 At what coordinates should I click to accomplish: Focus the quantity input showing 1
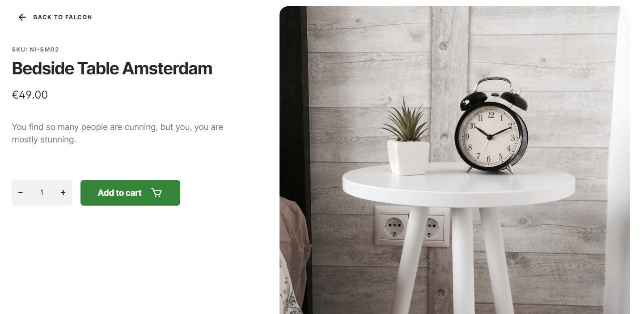point(42,193)
